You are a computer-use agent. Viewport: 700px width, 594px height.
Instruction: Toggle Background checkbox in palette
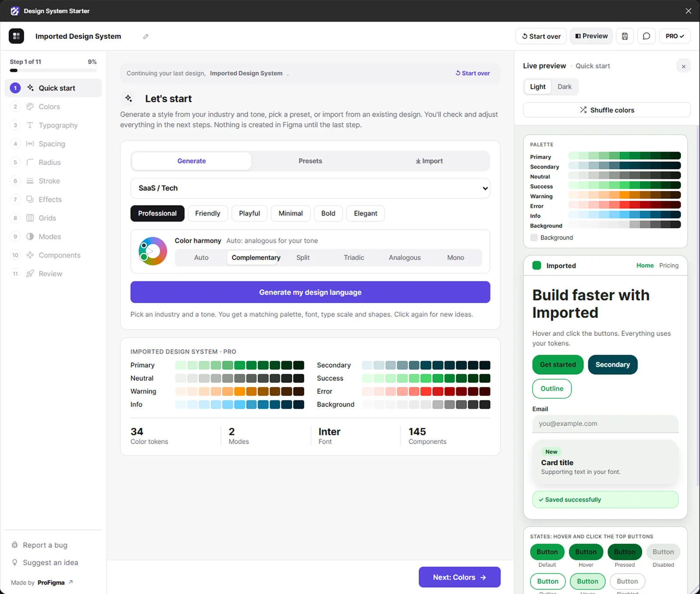[x=534, y=238]
